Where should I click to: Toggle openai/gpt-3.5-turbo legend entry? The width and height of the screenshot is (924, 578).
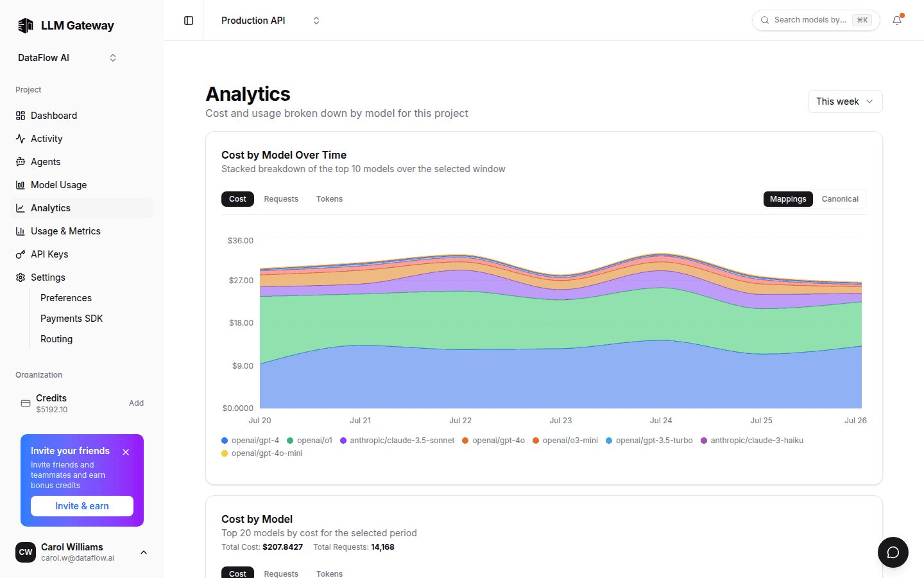(x=649, y=441)
